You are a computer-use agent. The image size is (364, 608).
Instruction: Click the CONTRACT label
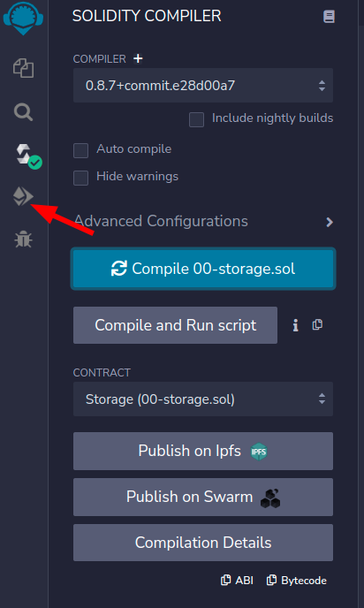tap(102, 373)
